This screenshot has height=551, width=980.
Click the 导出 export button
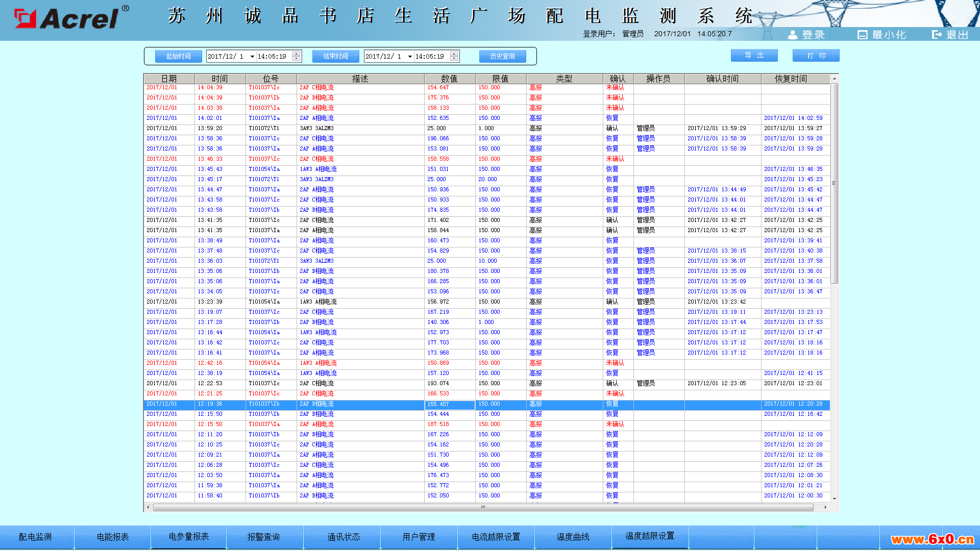pos(754,56)
